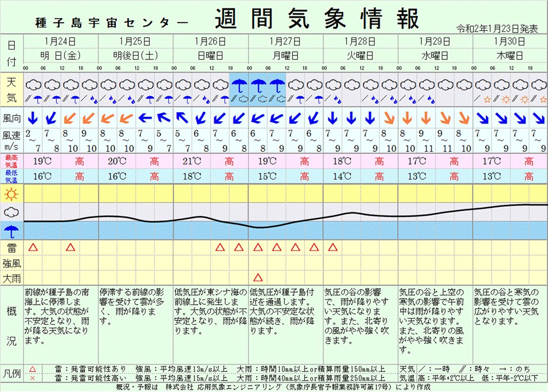Click the 1月26日 overview text about 東シナ海
The height and width of the screenshot is (392, 548).
click(x=211, y=311)
